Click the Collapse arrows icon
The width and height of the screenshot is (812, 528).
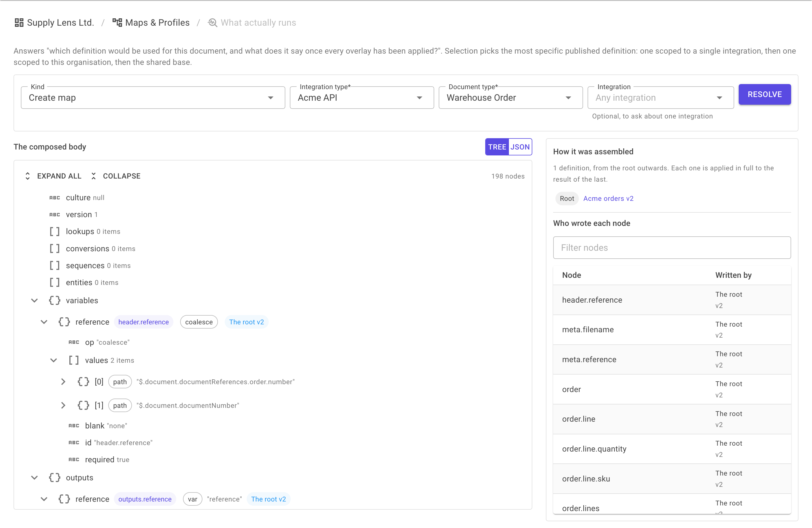coord(94,176)
